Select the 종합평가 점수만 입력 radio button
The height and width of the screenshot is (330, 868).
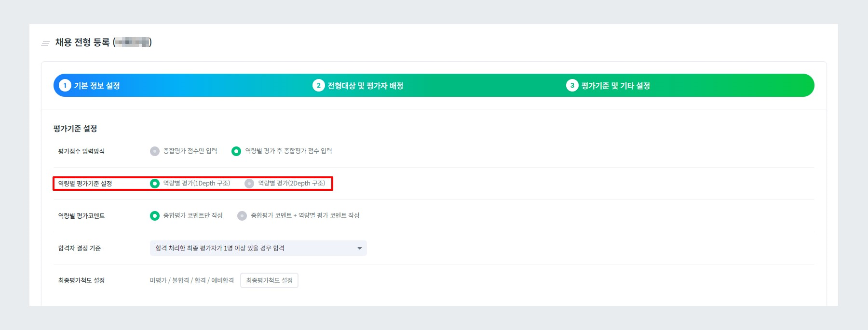[153, 151]
